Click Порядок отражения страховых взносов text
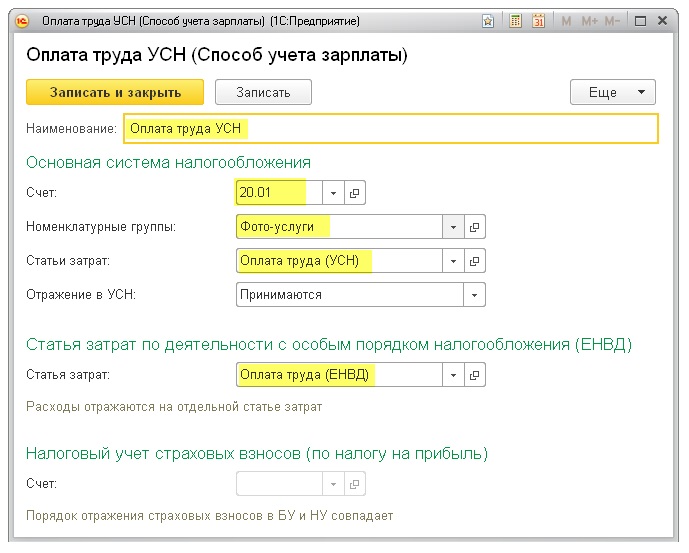 coord(210,515)
